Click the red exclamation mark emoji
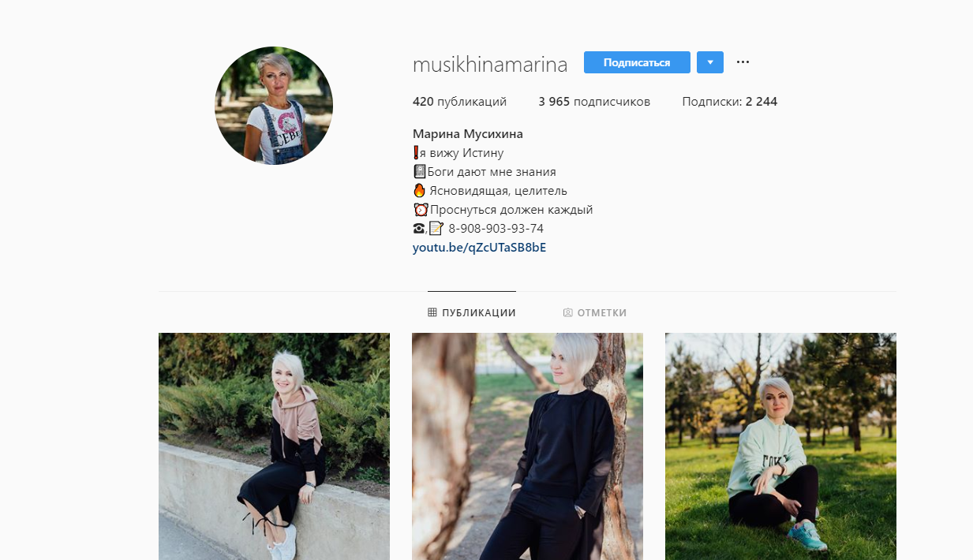 point(416,153)
